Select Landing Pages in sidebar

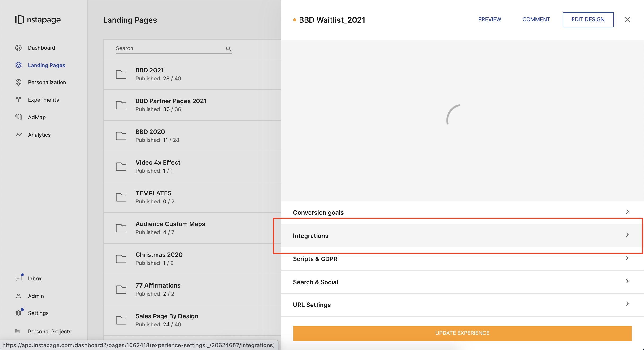coord(47,65)
